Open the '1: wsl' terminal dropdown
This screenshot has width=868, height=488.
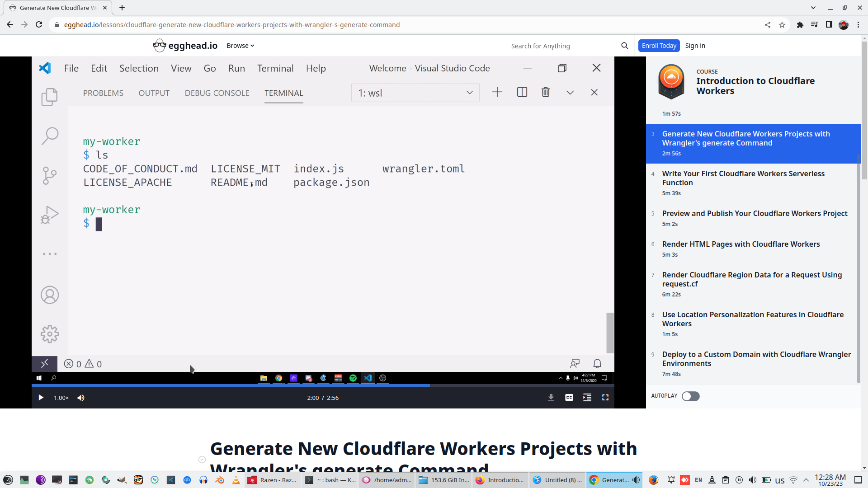[415, 92]
